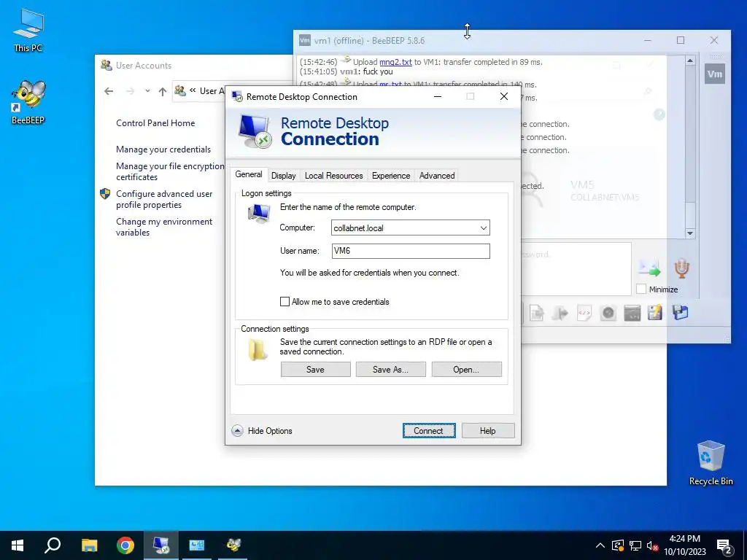Open the mng2.txt link in BeeBEEP chat

395,62
